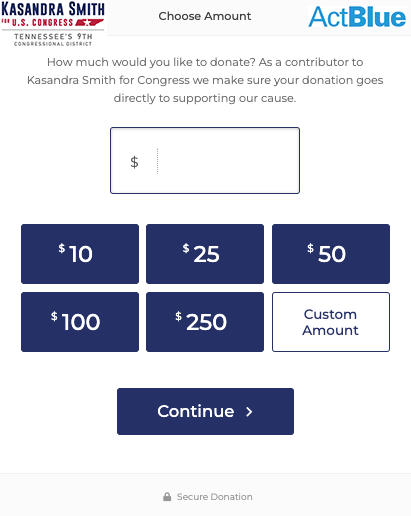Select the $100 donation amount
Screen dimensions: 411x516
[x=80, y=322]
